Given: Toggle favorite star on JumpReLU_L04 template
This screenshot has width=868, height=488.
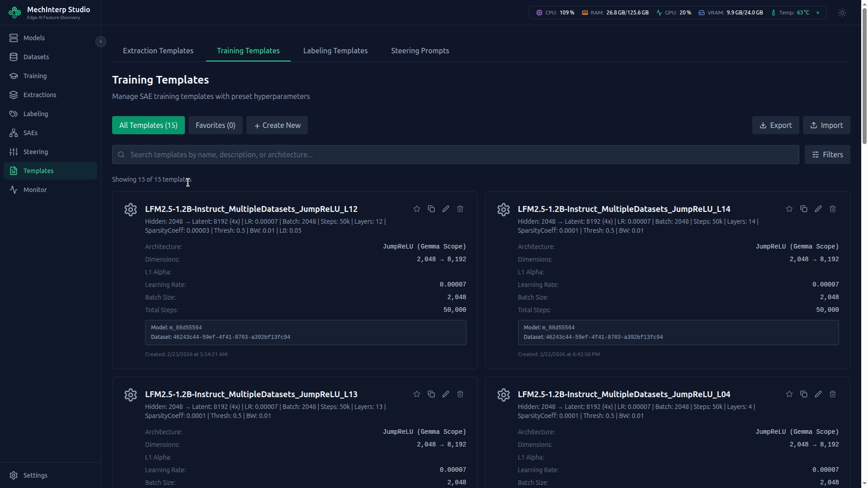Looking at the screenshot, I should coord(789,394).
